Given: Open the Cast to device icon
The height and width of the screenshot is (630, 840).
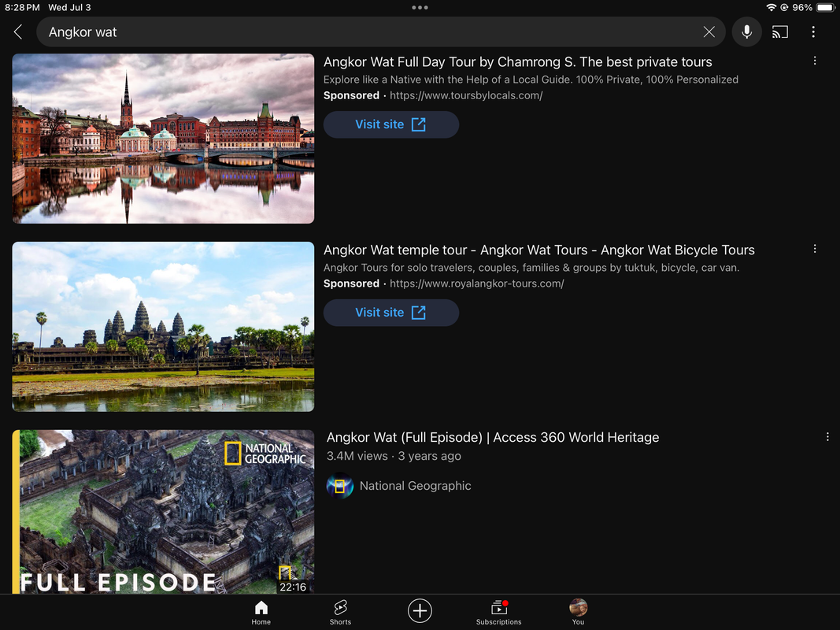Looking at the screenshot, I should pos(780,32).
